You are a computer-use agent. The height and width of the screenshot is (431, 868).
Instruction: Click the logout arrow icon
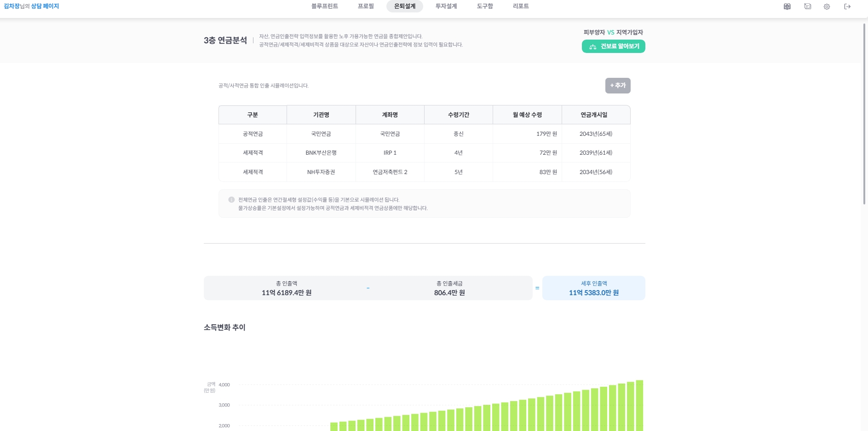847,6
